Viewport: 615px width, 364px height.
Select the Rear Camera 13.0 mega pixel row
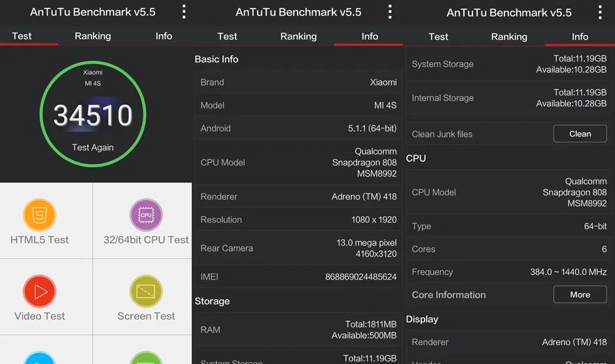click(298, 248)
